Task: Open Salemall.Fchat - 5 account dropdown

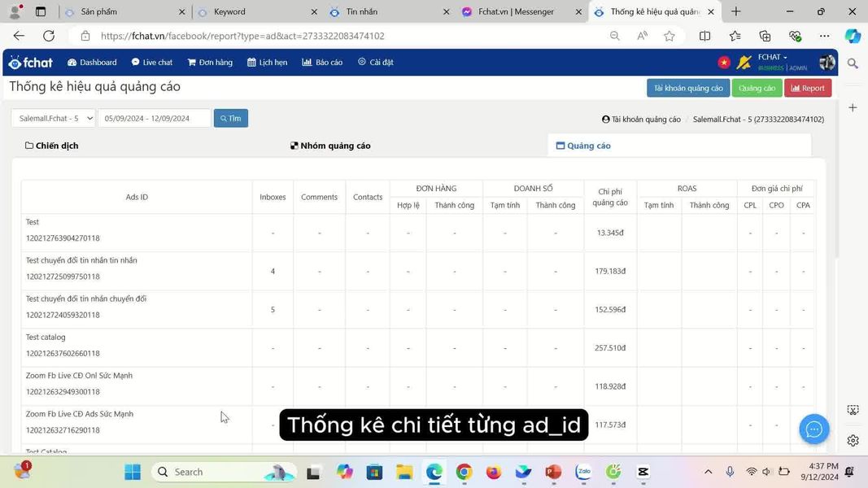Action: click(54, 119)
